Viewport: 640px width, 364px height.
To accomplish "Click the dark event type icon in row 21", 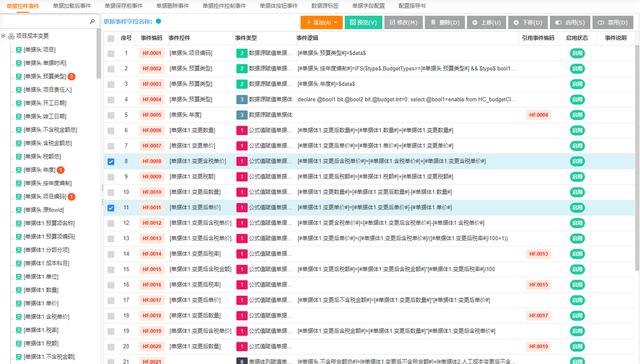I will [242, 362].
